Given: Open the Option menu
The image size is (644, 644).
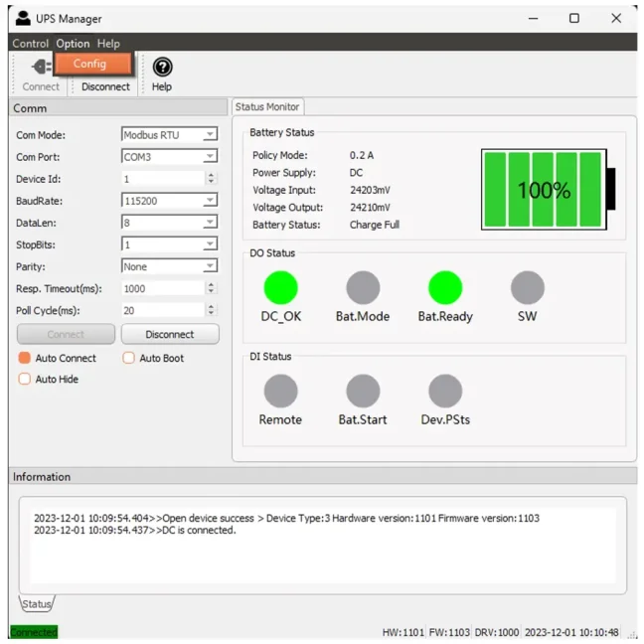Looking at the screenshot, I should (x=73, y=43).
